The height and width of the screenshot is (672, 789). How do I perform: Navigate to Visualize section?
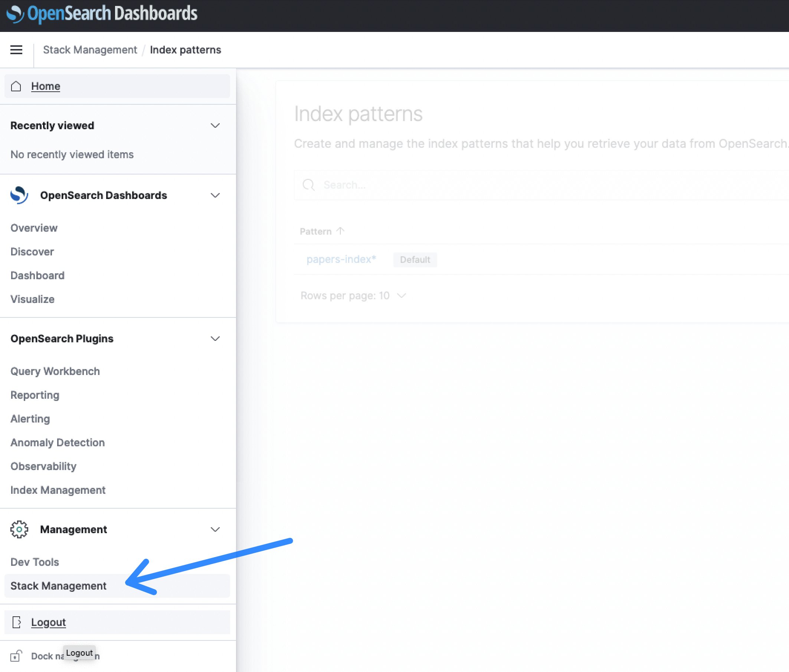[32, 299]
